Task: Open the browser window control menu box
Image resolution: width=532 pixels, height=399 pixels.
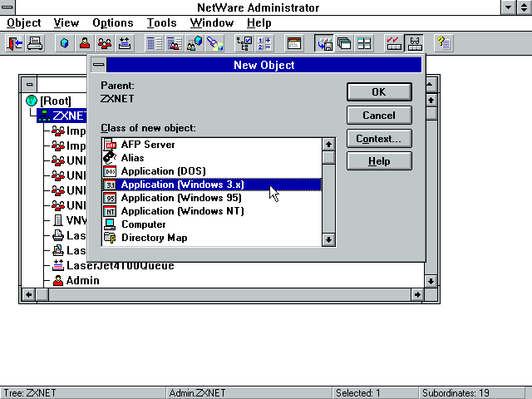Action: point(30,85)
